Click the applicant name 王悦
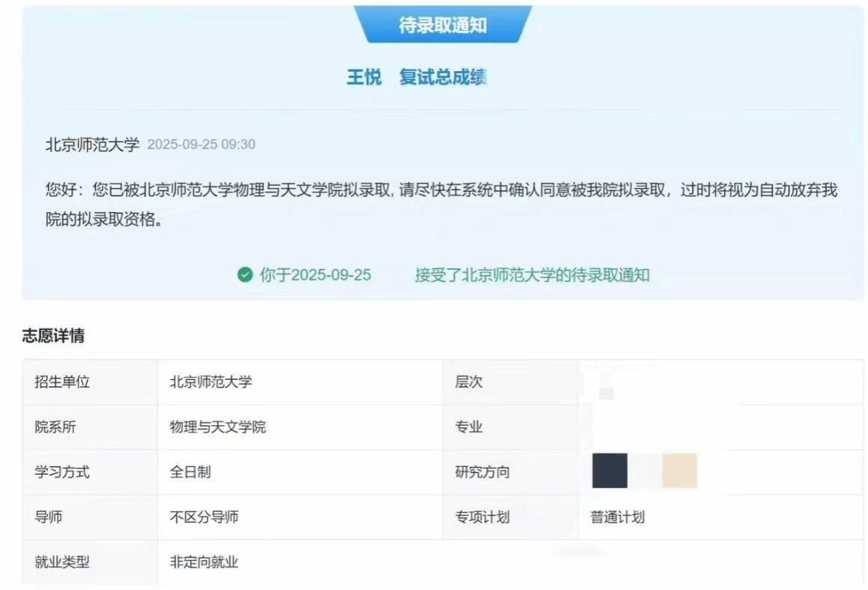 click(364, 77)
